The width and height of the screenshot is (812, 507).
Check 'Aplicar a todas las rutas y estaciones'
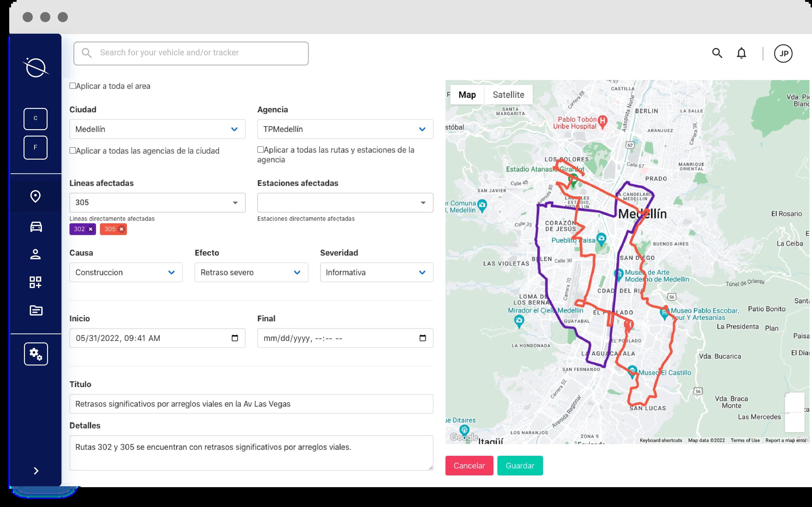pos(260,149)
